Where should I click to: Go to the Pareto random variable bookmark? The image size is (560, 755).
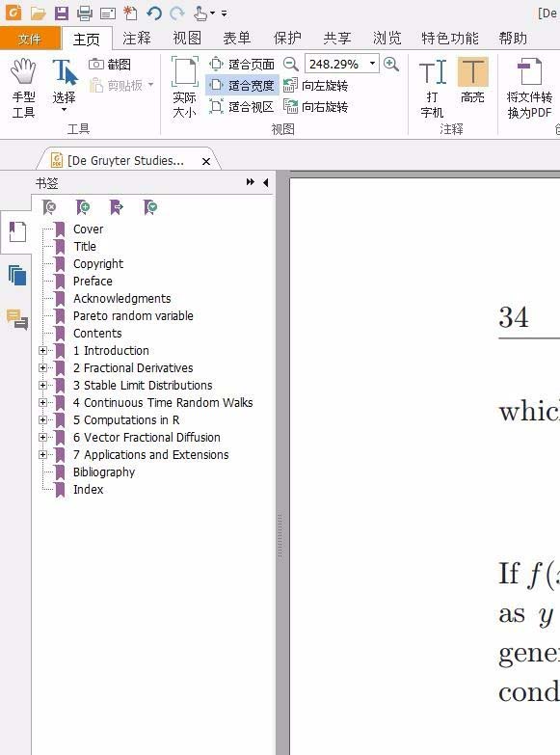[133, 316]
